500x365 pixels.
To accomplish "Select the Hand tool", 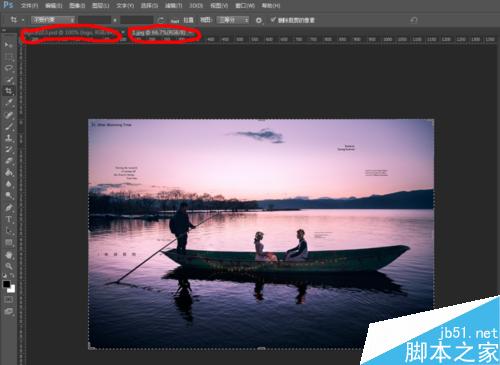I will coord(9,255).
